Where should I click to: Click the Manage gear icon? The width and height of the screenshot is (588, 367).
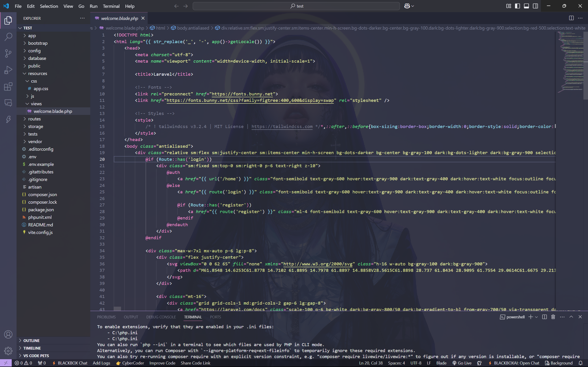(x=8, y=350)
